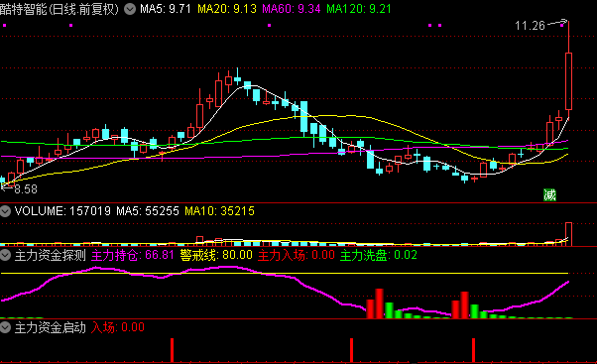Click the 主力持仓: 66.81 readout
This screenshot has height=364, width=597.
pos(133,255)
